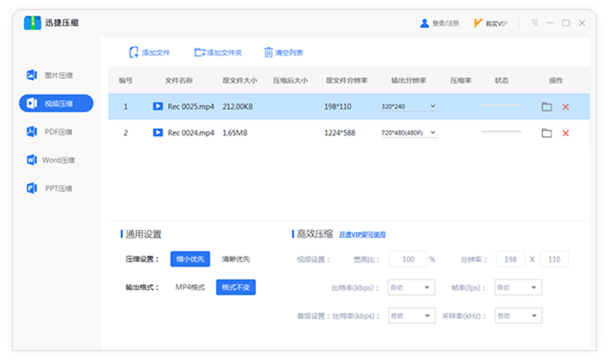This screenshot has width=610, height=360.
Task: Click video icon of Rec 0024.mp4
Action: (x=158, y=133)
